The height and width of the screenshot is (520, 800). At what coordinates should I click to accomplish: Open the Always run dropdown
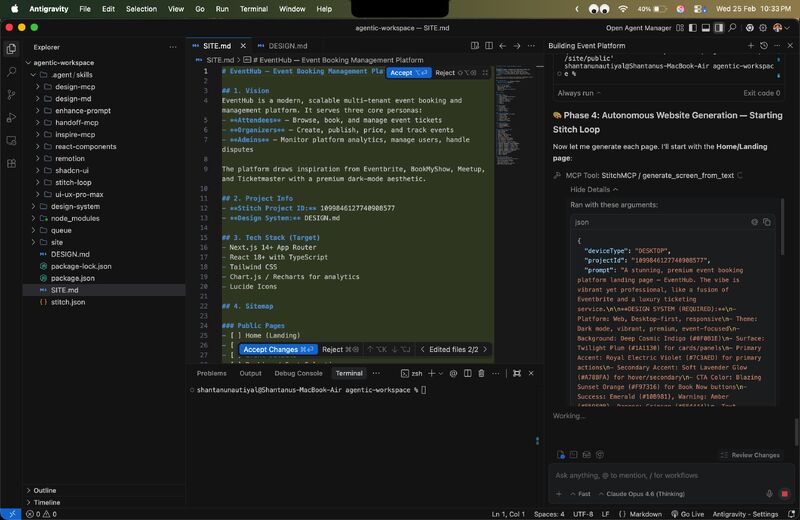579,93
